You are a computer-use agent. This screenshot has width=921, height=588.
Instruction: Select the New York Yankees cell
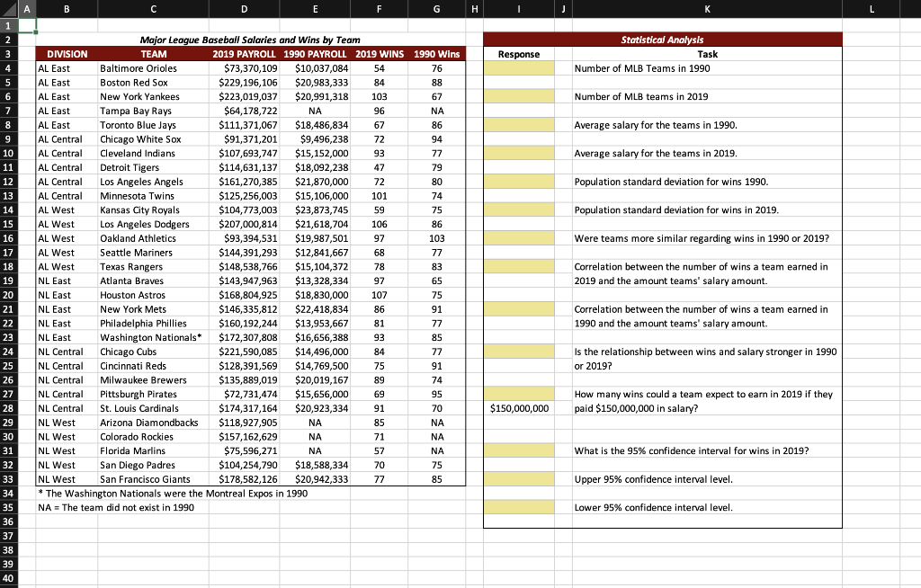pos(153,96)
